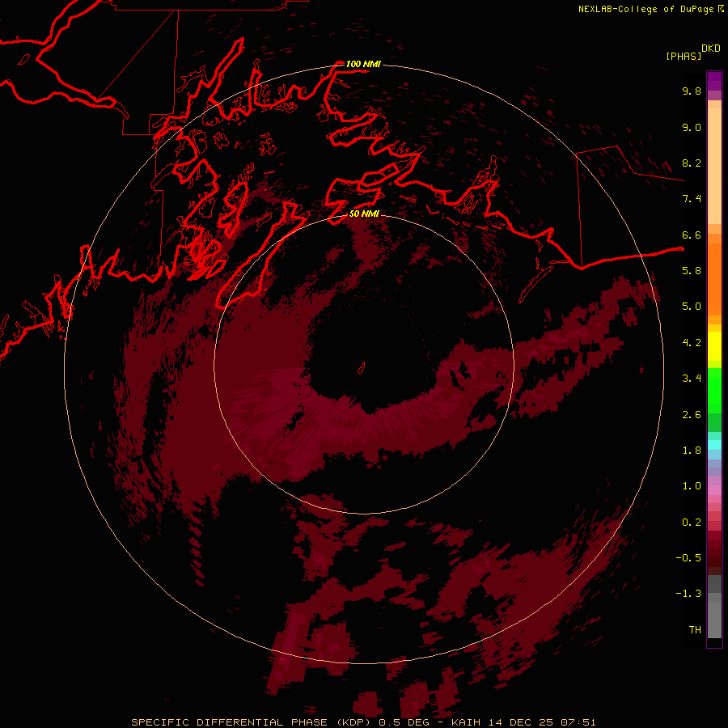Click the 9.0 scale label
Screen dimensions: 728x728
pos(692,127)
